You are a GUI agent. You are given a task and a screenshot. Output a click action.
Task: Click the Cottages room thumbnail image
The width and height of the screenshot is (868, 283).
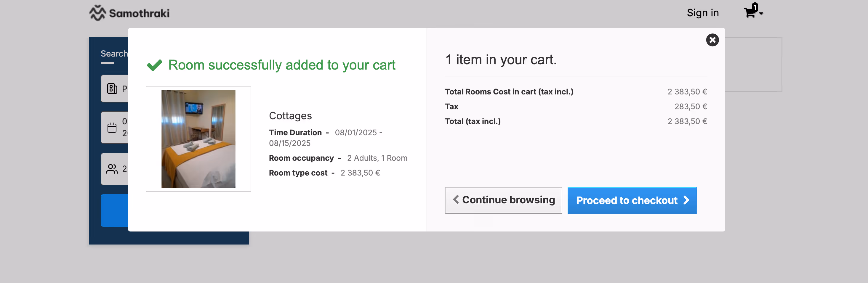coord(198,139)
